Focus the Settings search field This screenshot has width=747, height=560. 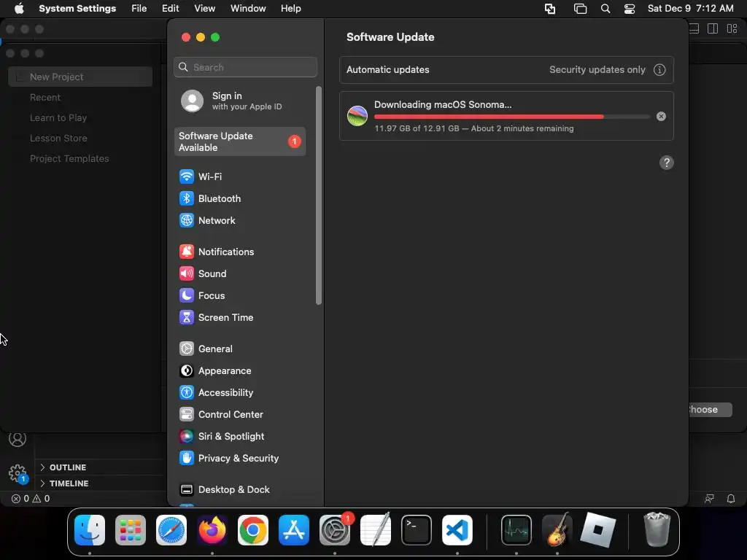pyautogui.click(x=245, y=67)
